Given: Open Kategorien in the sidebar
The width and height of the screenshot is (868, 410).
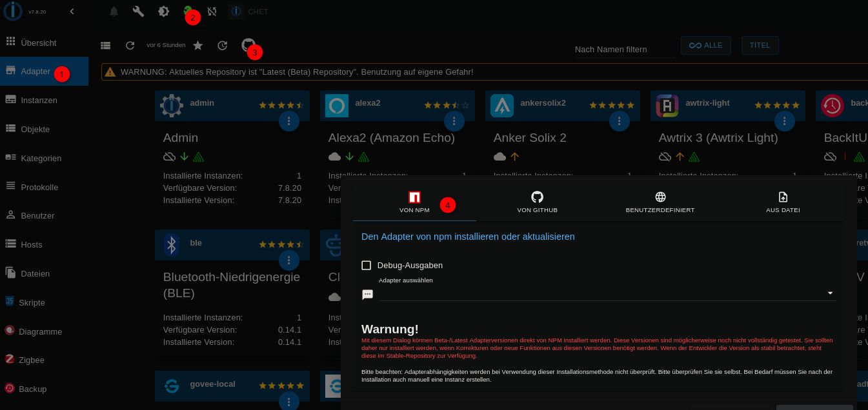Looking at the screenshot, I should pos(44,158).
